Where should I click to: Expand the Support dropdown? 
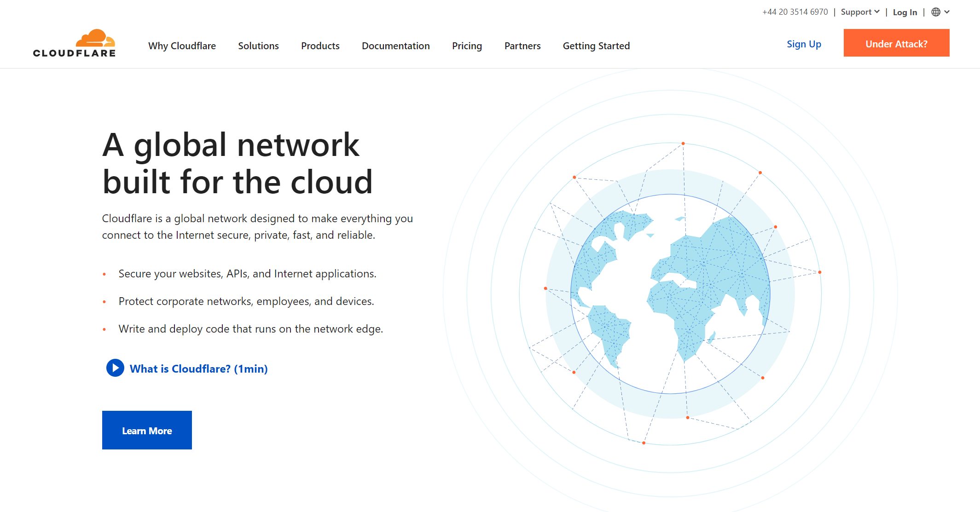point(860,12)
